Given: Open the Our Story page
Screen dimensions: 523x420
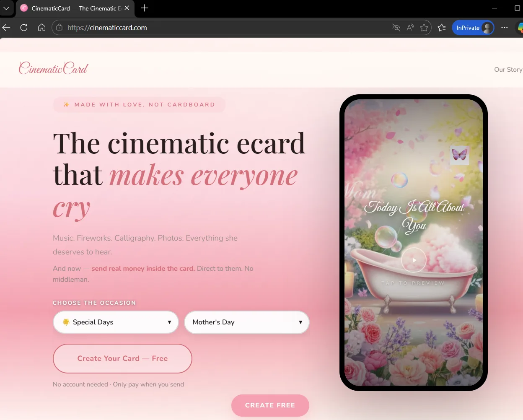Looking at the screenshot, I should [508, 69].
